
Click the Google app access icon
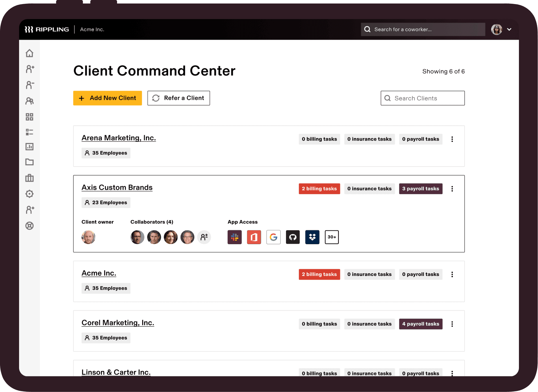coord(273,237)
